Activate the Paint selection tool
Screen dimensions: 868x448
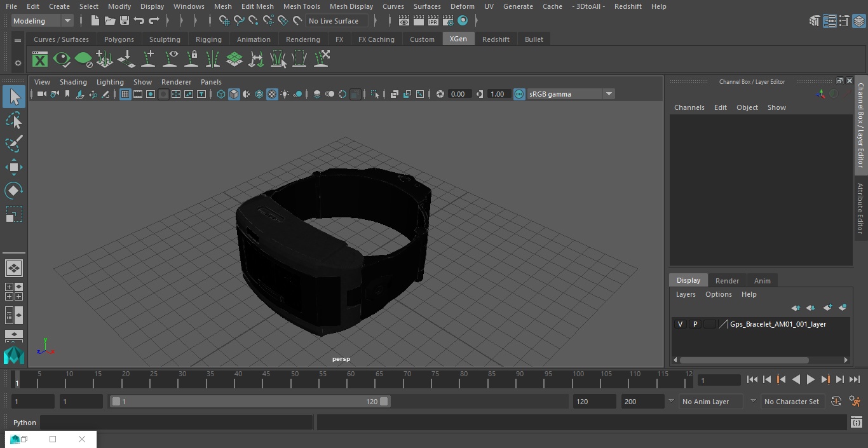pyautogui.click(x=14, y=144)
